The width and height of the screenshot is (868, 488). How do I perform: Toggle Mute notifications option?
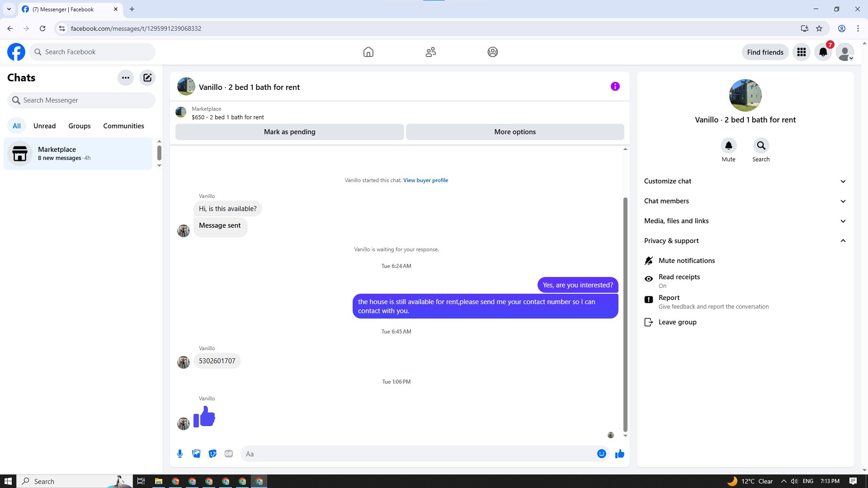coord(686,261)
